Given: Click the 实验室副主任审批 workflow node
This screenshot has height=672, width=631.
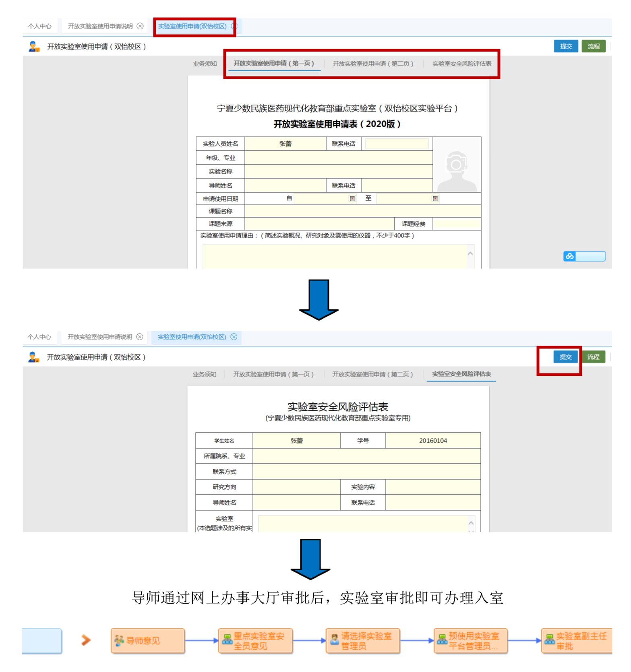Looking at the screenshot, I should pos(577,641).
